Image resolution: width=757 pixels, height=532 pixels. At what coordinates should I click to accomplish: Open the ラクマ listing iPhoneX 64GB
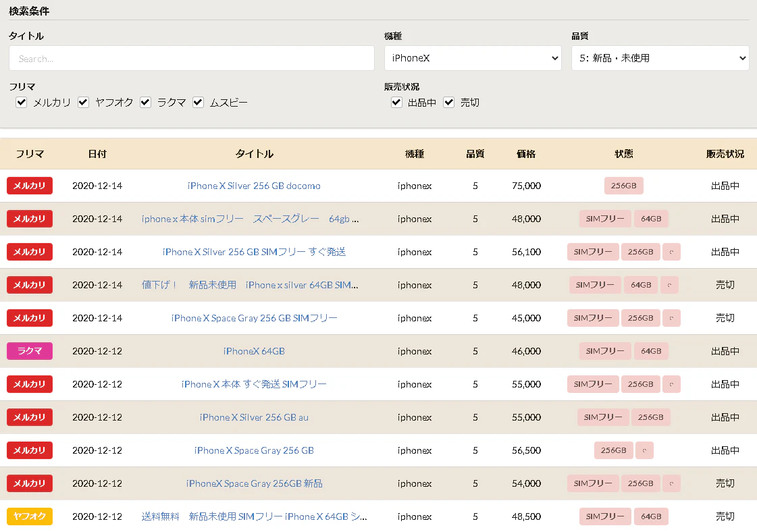[x=254, y=351]
